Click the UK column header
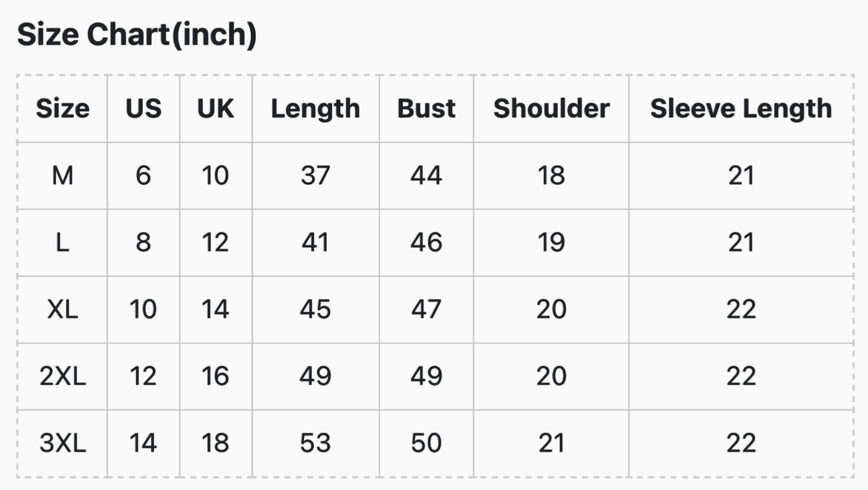Viewport: 868px width, 490px height. tap(216, 109)
